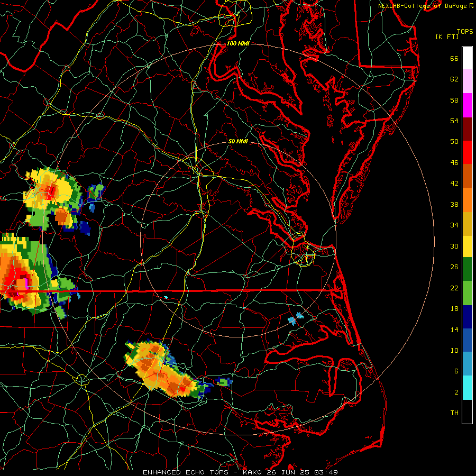This screenshot has width=476, height=476.
Task: Click the legend value 46
Action: [454, 163]
